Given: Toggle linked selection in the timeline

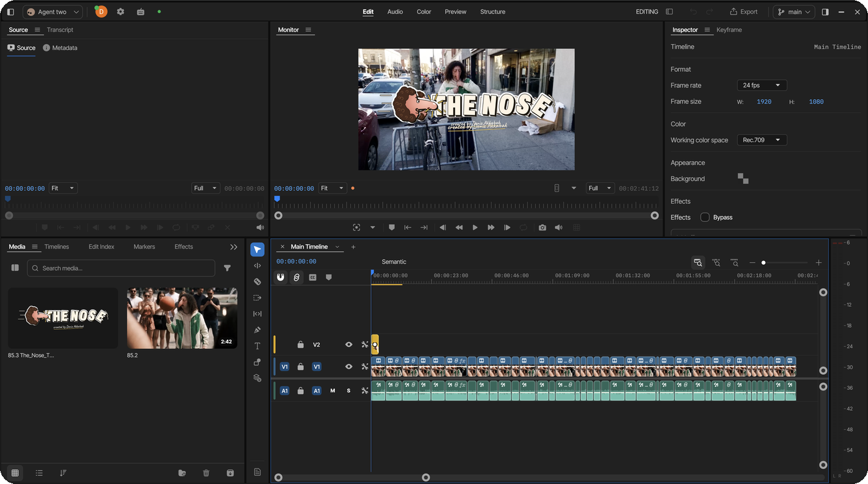Looking at the screenshot, I should [296, 278].
